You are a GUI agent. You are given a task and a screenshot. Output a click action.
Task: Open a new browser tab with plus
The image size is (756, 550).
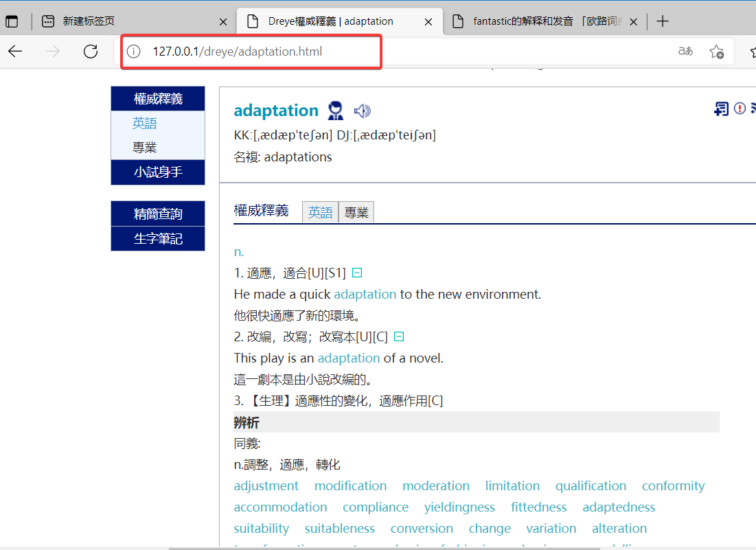(663, 21)
